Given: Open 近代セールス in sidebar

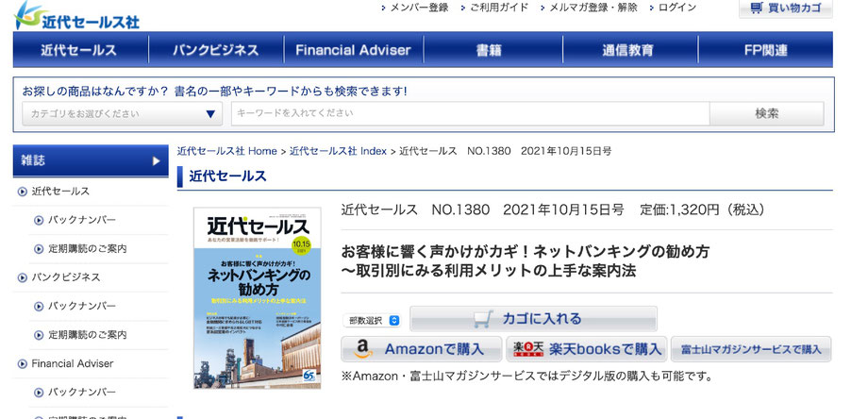Looking at the screenshot, I should 60,192.
